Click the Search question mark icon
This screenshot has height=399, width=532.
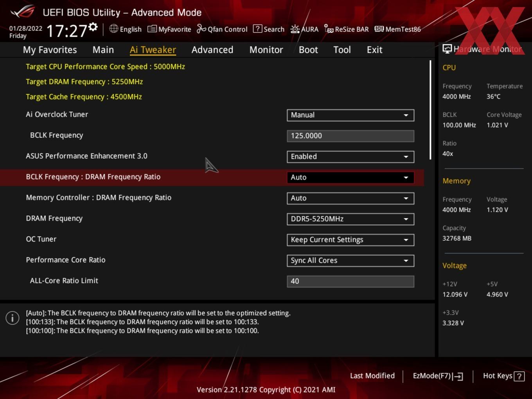pyautogui.click(x=257, y=29)
